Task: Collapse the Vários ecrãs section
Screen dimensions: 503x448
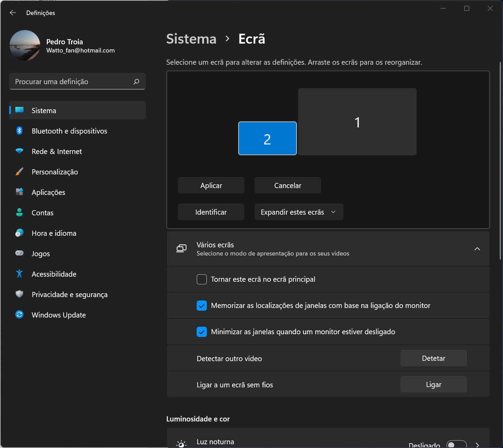Action: click(x=477, y=249)
